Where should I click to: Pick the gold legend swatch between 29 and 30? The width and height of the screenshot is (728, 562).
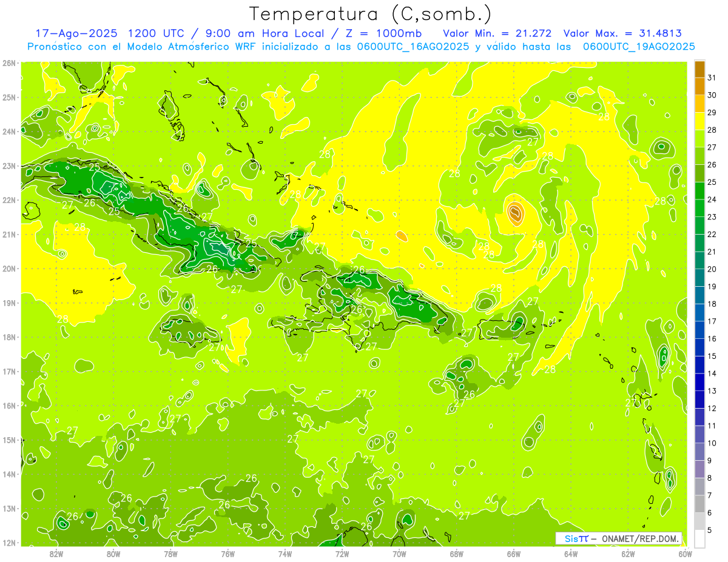point(699,104)
